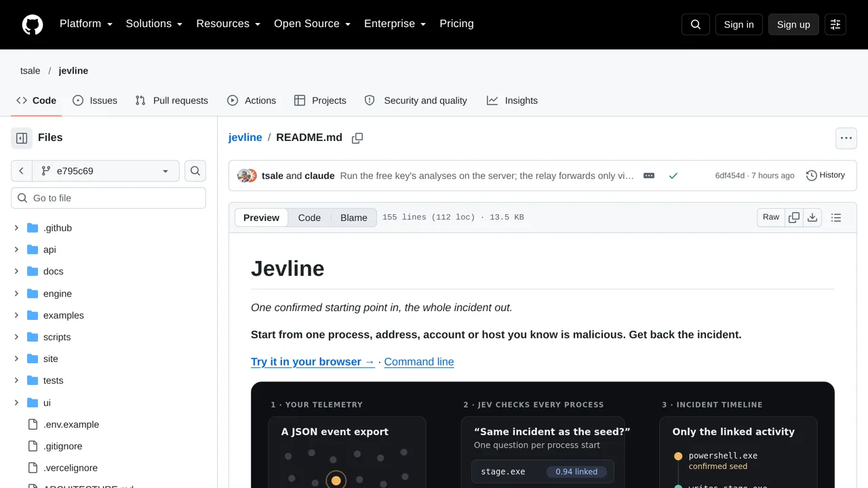Open the appearance settings icon beside Sign up
Image resolution: width=868 pixels, height=488 pixels.
coord(835,24)
